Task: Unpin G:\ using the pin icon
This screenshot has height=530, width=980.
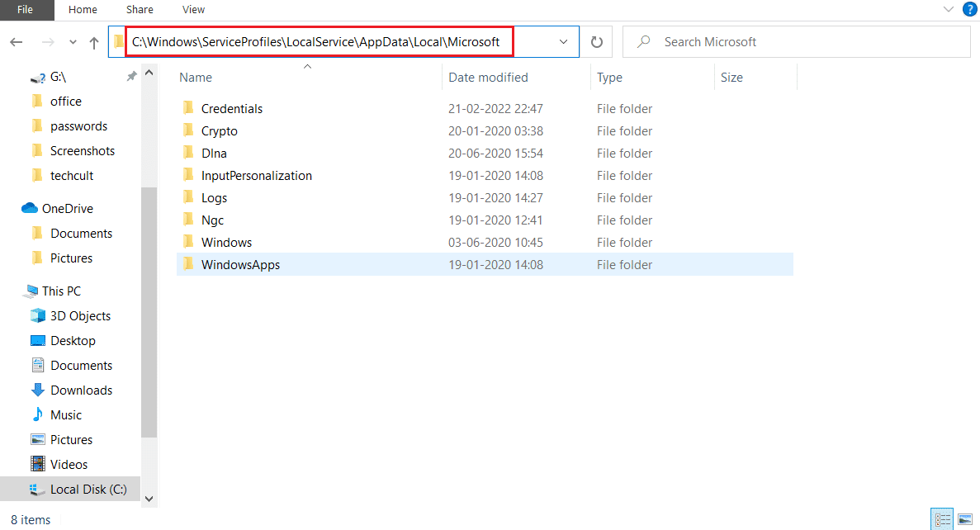Action: [x=131, y=76]
